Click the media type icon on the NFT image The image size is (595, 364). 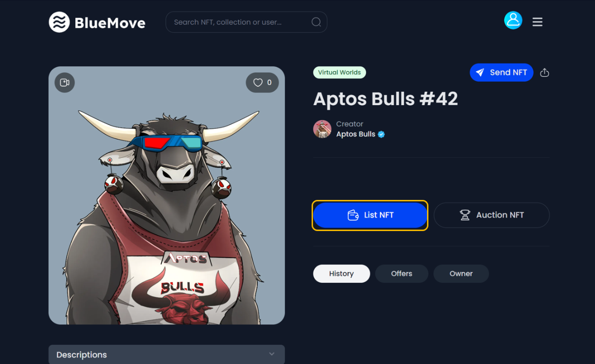click(64, 82)
